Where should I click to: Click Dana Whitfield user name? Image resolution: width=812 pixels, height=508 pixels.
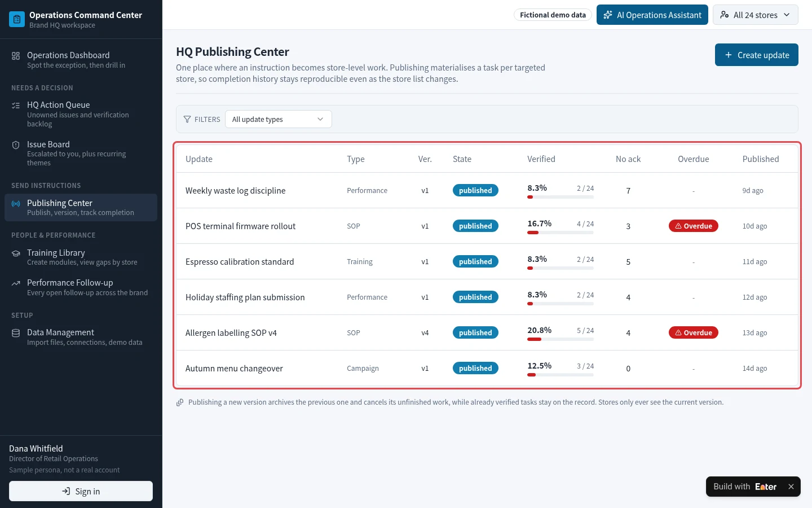[x=36, y=449]
